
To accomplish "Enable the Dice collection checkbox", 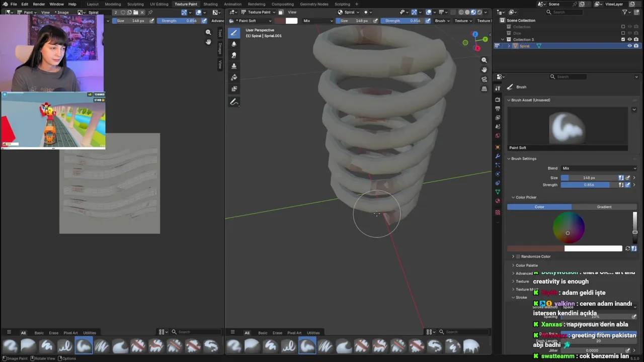I will click(623, 33).
